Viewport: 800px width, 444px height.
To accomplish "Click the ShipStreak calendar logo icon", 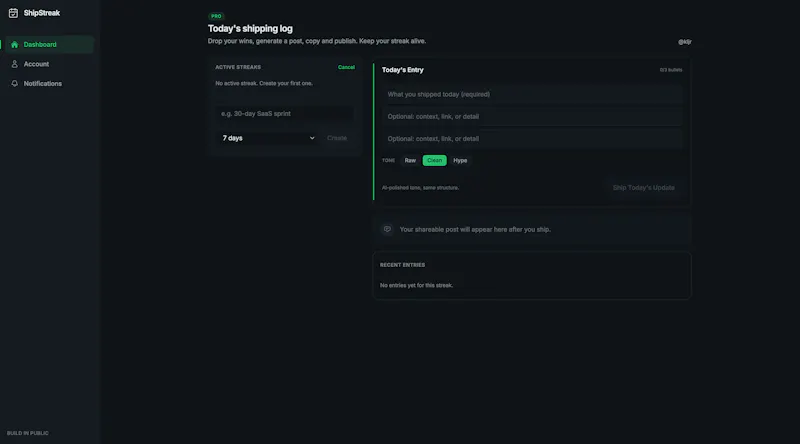I will pos(13,13).
